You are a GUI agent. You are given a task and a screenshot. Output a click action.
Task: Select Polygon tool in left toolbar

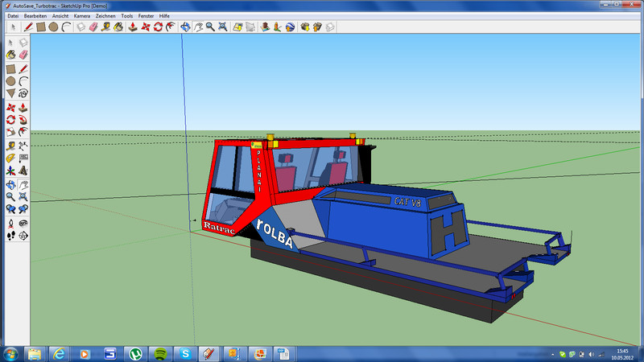(10, 93)
